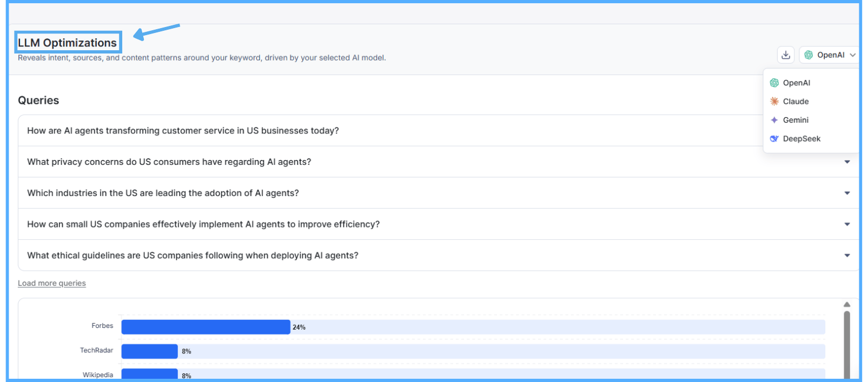868x382 pixels.
Task: Select OpenAI option in the menu
Action: pos(797,83)
